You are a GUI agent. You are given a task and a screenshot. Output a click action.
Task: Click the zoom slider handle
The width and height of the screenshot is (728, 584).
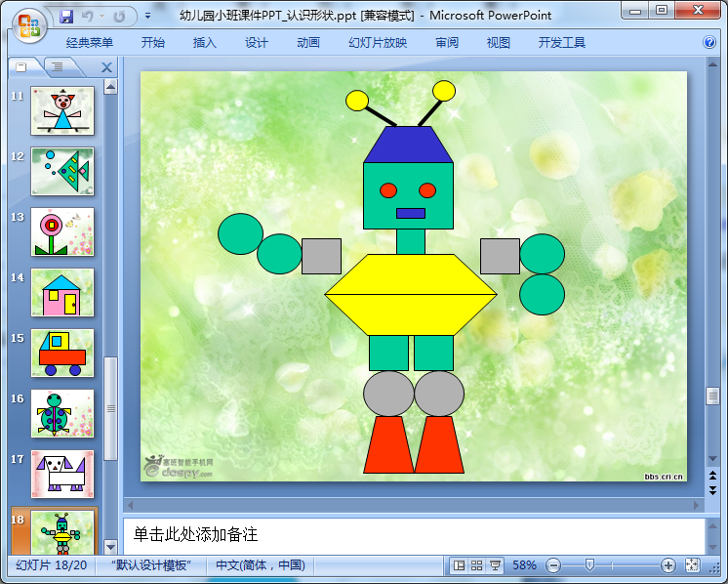pyautogui.click(x=589, y=564)
